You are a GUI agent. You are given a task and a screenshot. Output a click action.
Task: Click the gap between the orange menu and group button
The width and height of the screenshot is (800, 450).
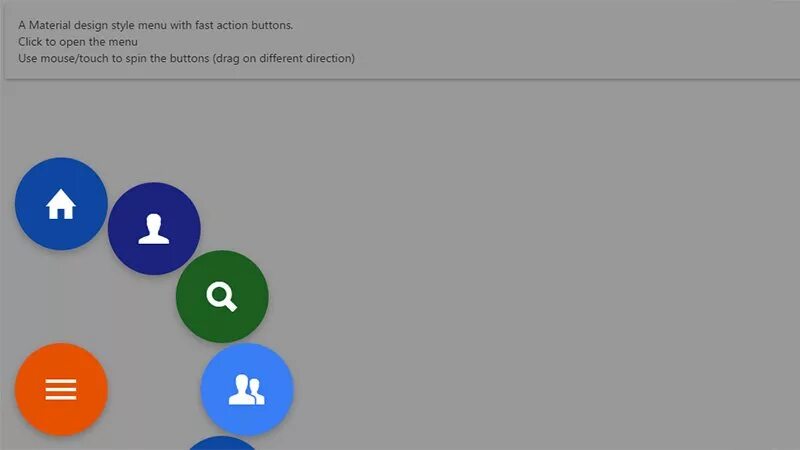point(154,389)
